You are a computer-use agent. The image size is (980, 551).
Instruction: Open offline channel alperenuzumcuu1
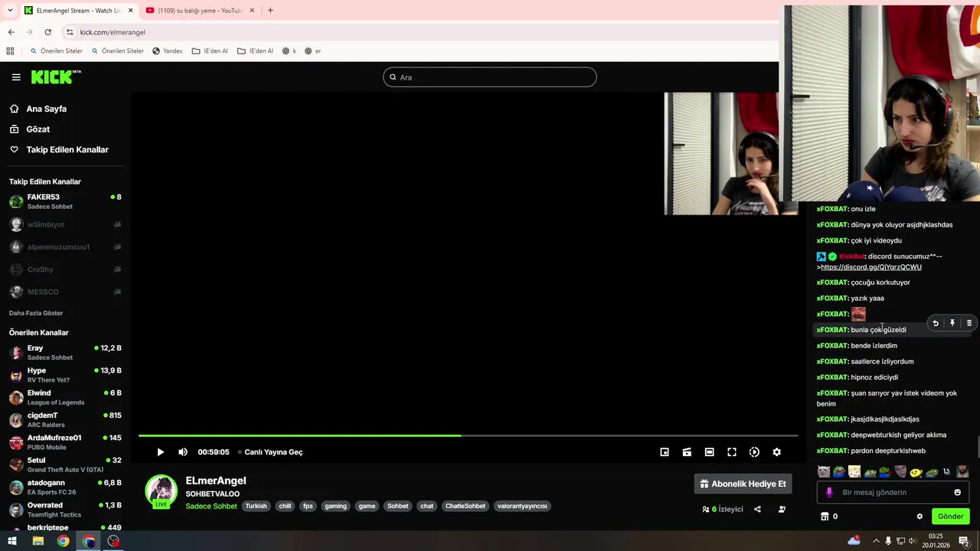[65, 246]
